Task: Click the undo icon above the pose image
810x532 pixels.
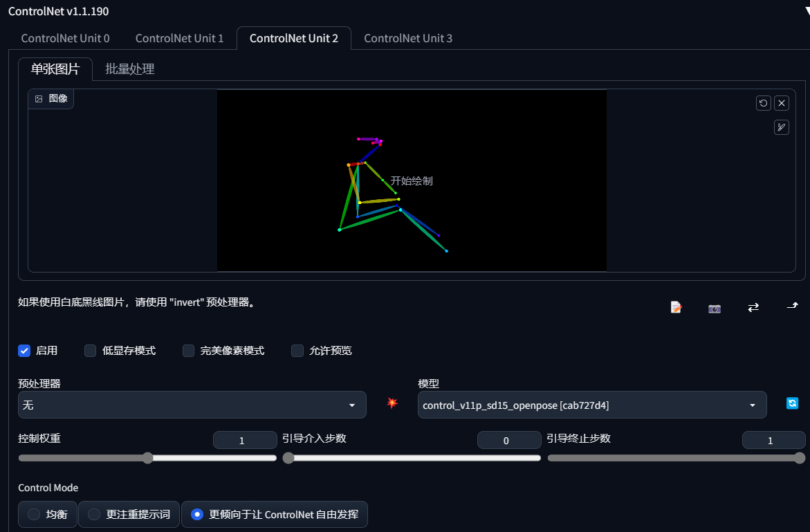Action: coord(763,103)
